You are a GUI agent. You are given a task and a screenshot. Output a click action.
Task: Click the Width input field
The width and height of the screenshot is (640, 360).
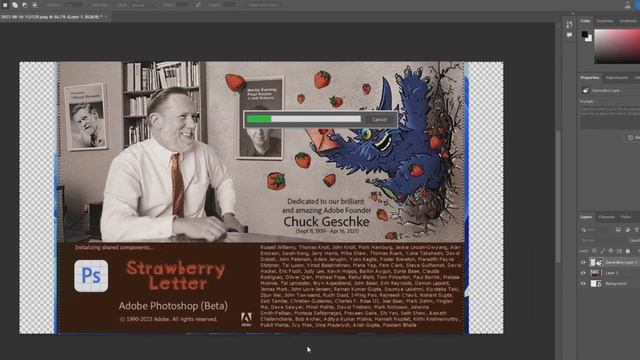point(183,5)
